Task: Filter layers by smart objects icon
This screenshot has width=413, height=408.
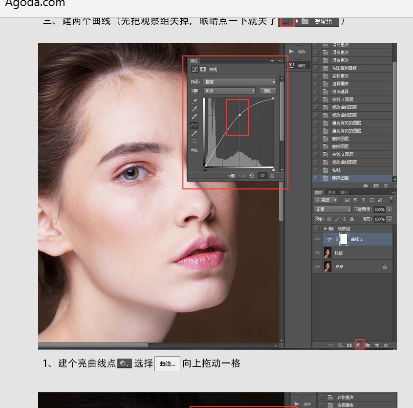Action: coord(380,200)
